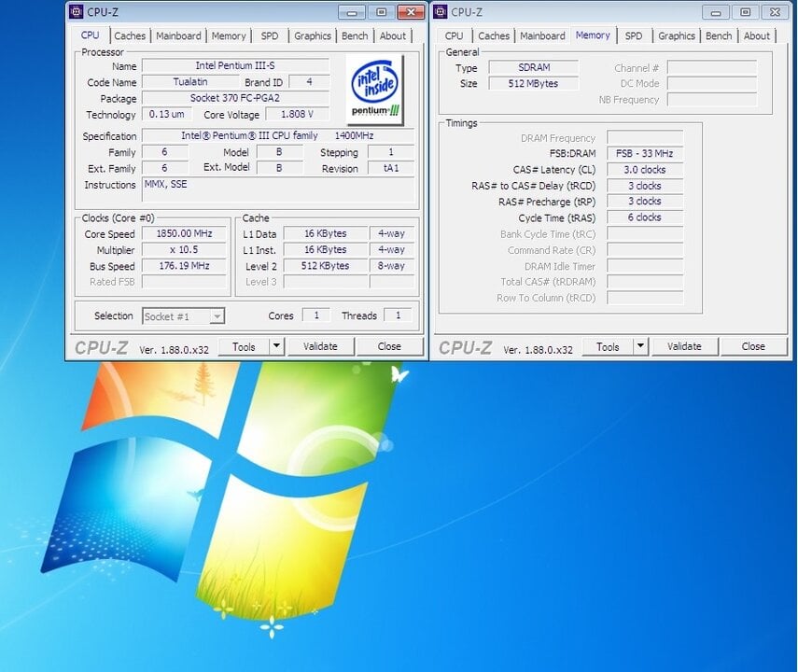
Task: Click Core Speed value 1850.00 MHz
Action: pyautogui.click(x=184, y=233)
